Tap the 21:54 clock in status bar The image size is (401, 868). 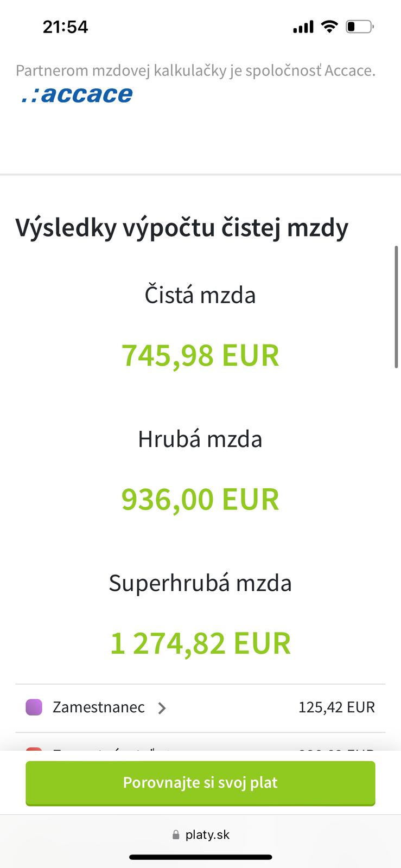coord(65,27)
